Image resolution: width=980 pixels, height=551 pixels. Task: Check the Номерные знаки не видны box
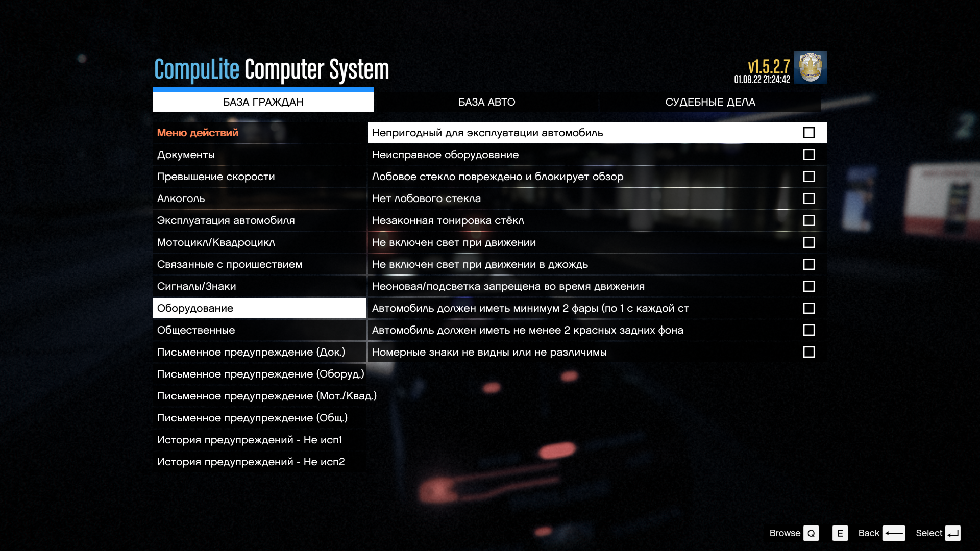(x=808, y=352)
